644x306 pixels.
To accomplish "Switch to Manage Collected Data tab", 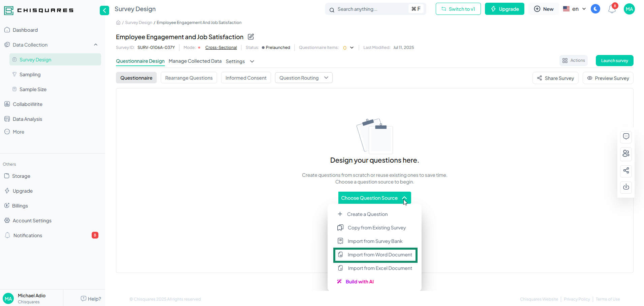I will [195, 61].
